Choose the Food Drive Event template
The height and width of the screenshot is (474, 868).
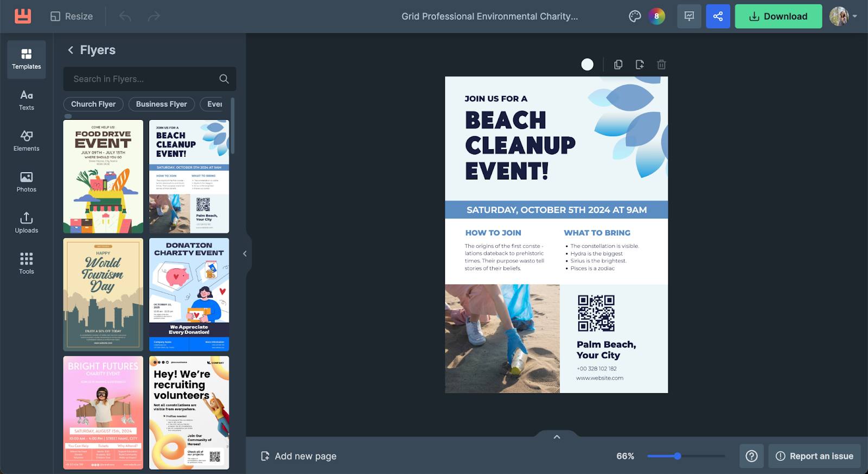click(103, 176)
